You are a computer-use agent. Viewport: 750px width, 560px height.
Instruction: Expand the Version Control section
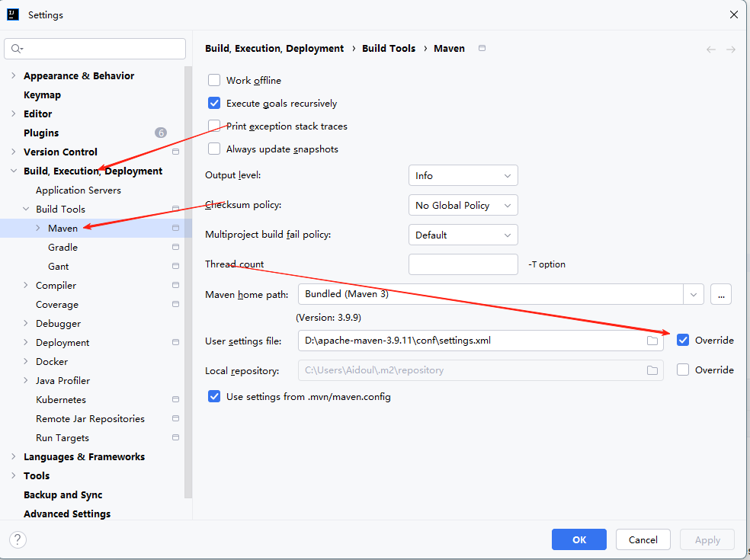14,152
